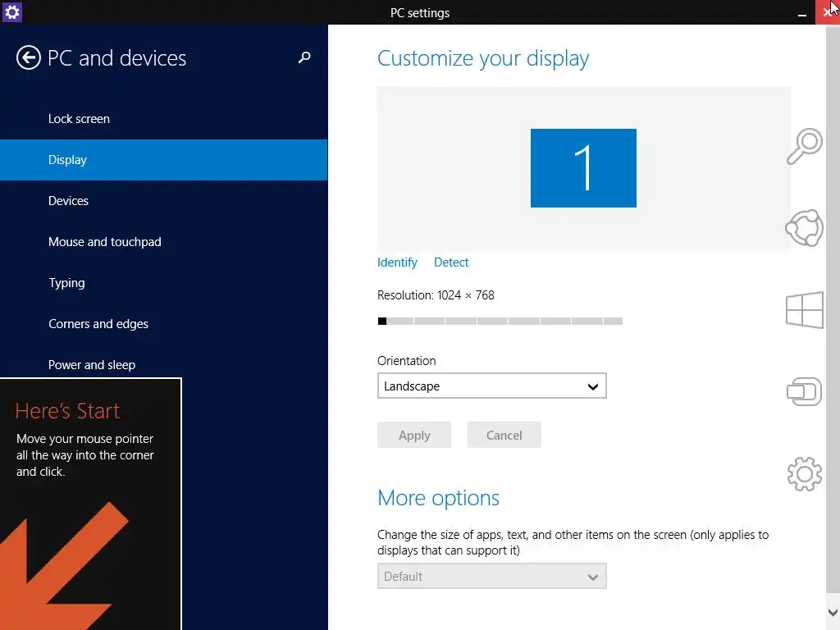Image resolution: width=840 pixels, height=630 pixels.
Task: Open the Share charm
Action: pyautogui.click(x=805, y=228)
